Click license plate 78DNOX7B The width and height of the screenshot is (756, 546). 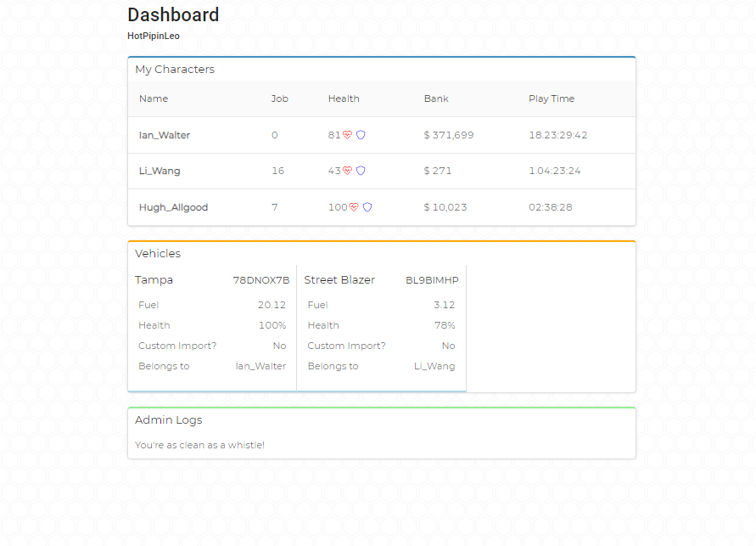(260, 280)
